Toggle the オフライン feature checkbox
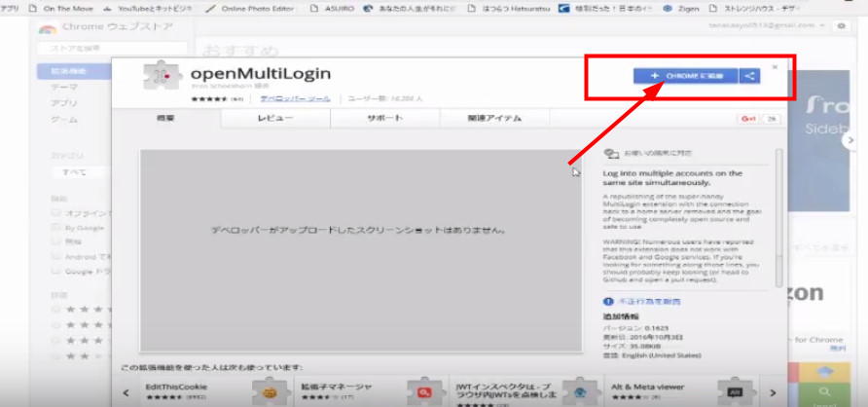 point(55,212)
